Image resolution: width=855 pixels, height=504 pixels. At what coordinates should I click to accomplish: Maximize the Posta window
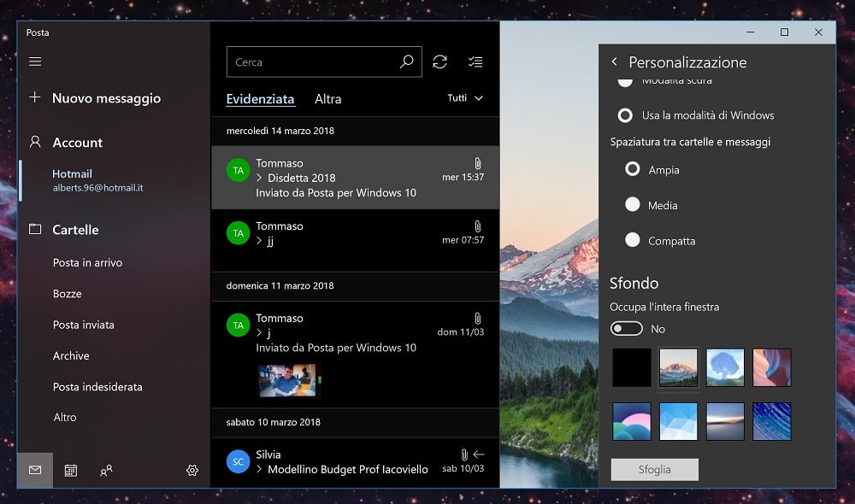coord(784,32)
